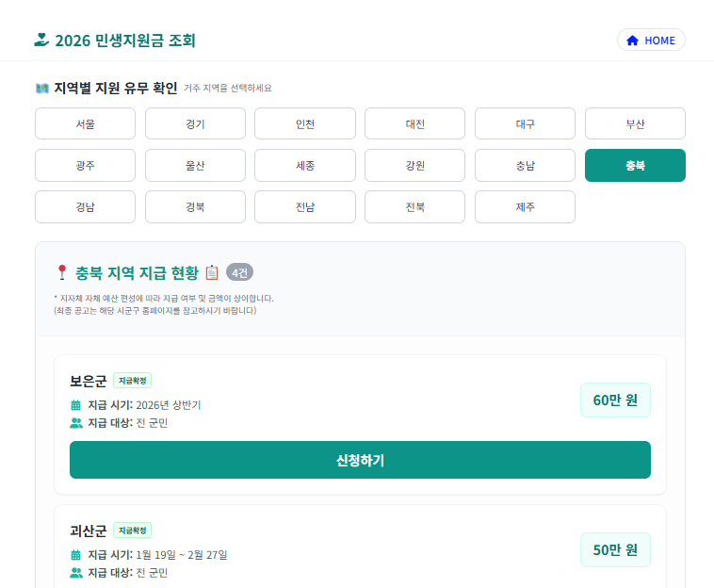Apply for 보은군 with 신청하기 button
Image resolution: width=714 pixels, height=588 pixels.
click(360, 460)
